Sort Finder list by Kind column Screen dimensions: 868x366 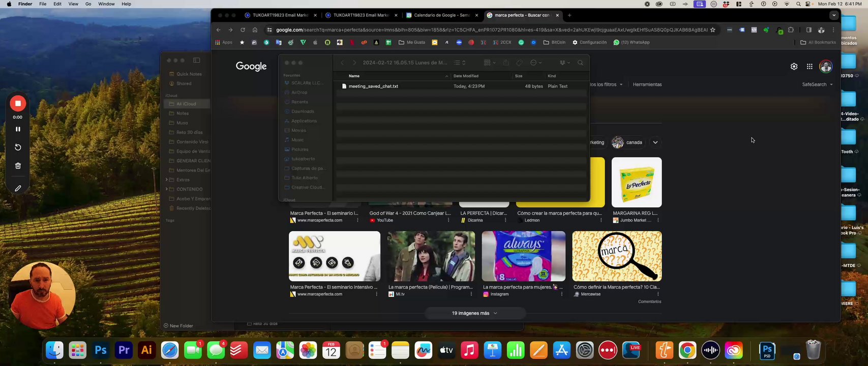(552, 76)
